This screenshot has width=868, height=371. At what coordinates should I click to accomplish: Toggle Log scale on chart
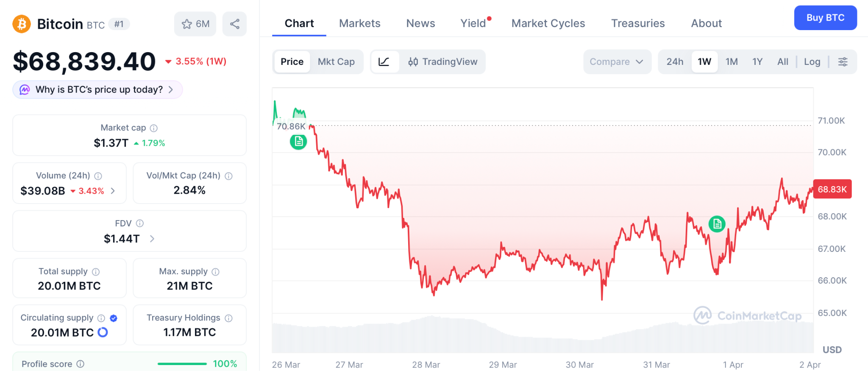tap(812, 62)
